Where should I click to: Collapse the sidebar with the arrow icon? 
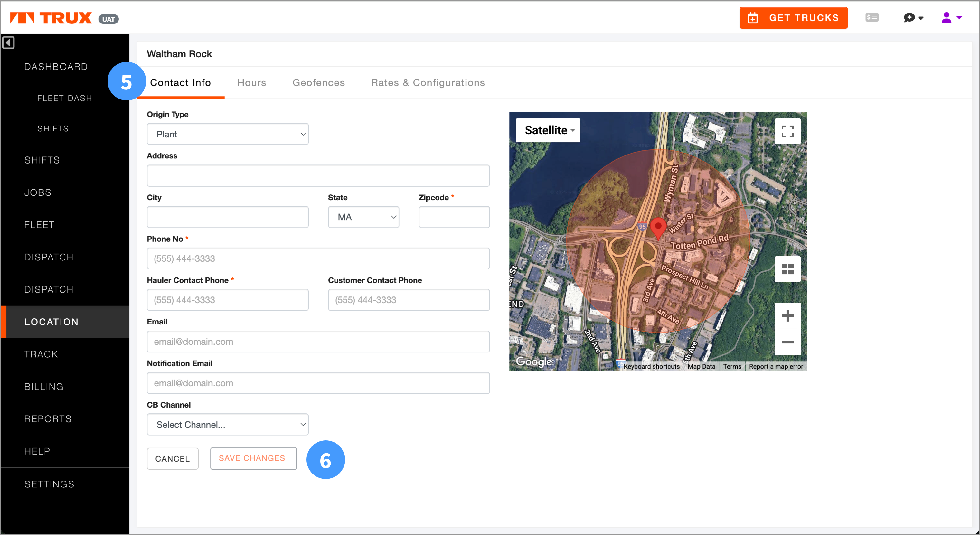tap(8, 42)
